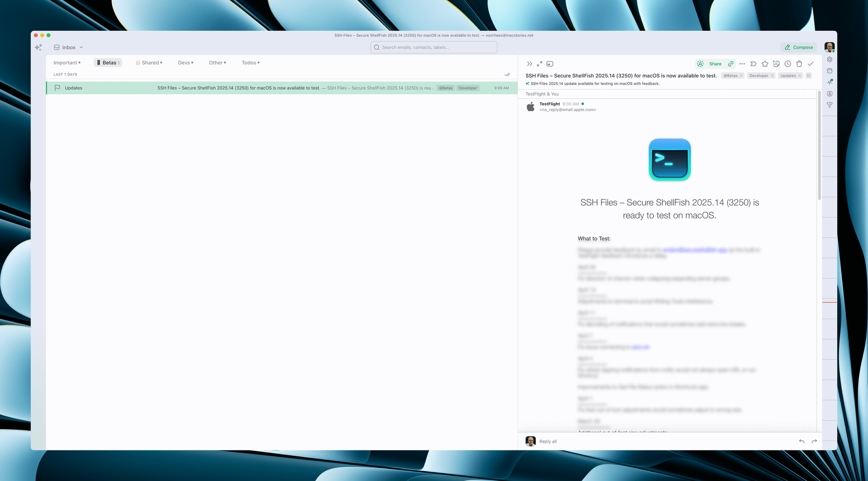Remove the @Betas label from header

point(741,76)
